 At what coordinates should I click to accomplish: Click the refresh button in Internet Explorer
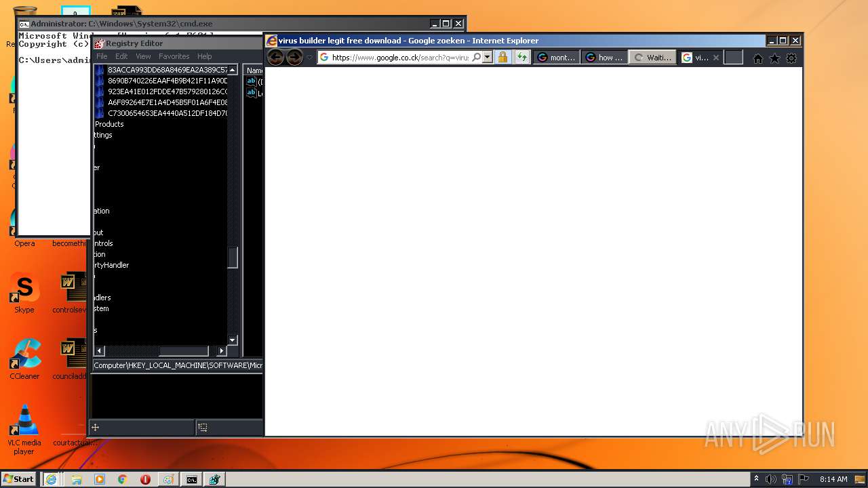click(521, 58)
